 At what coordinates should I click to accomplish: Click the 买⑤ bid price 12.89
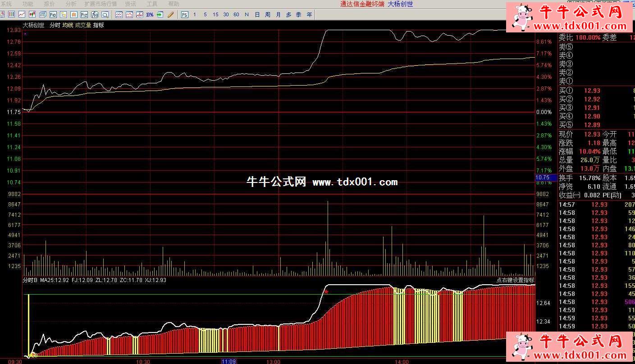coord(592,125)
